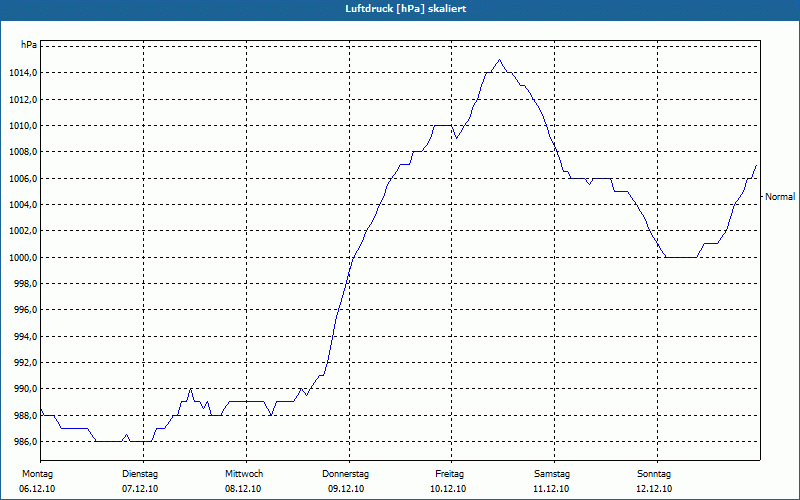Click the date 06.12.10
The width and height of the screenshot is (800, 500).
point(37,489)
